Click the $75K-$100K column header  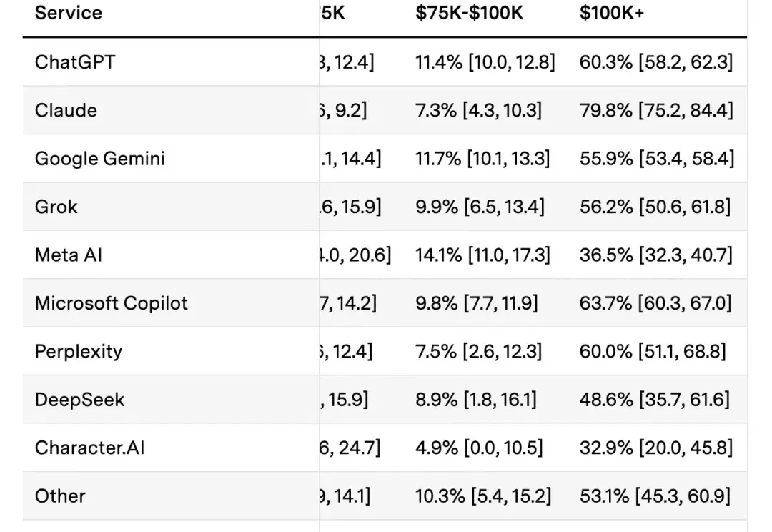pos(469,13)
